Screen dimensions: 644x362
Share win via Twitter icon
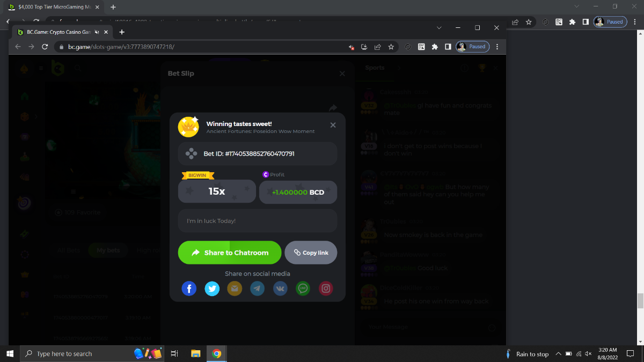coord(212,289)
